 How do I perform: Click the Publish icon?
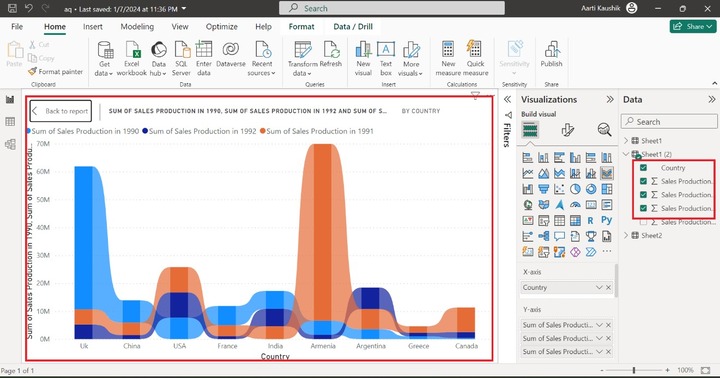coord(551,54)
